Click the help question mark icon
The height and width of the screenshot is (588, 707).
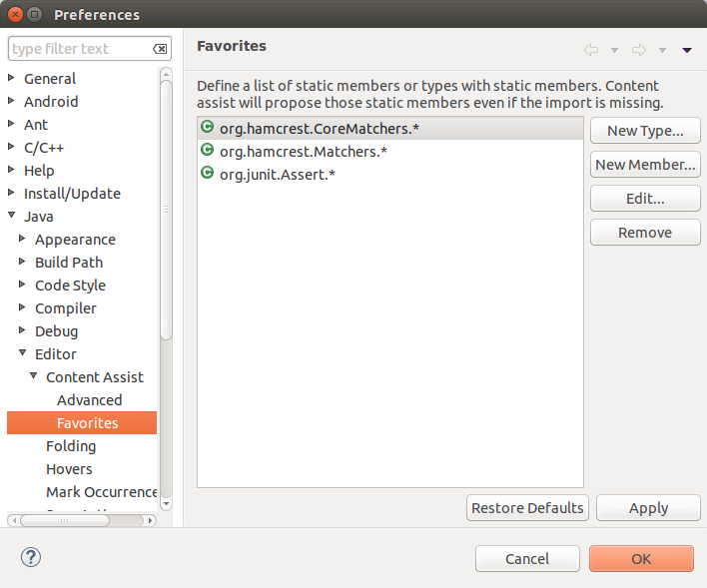(31, 557)
